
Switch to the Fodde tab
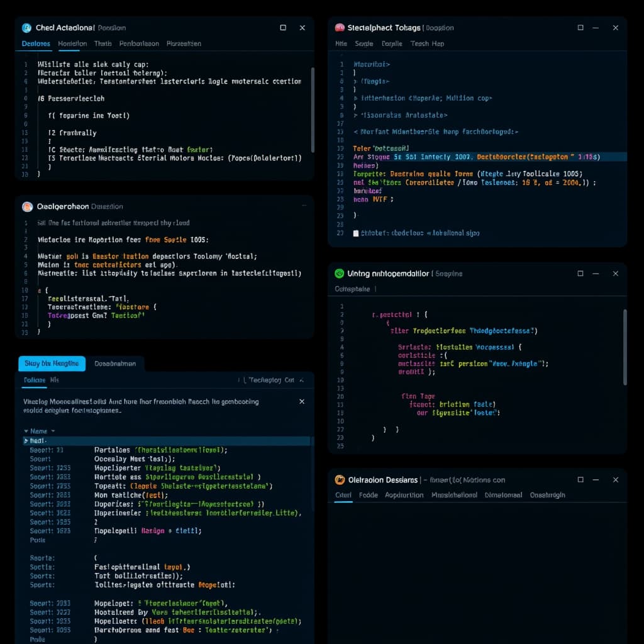369,495
